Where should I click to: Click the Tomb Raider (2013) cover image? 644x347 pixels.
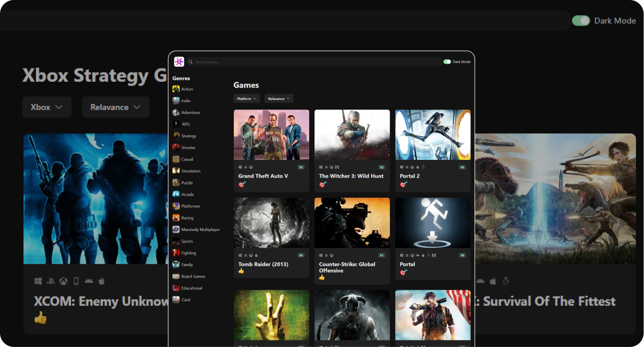point(271,223)
